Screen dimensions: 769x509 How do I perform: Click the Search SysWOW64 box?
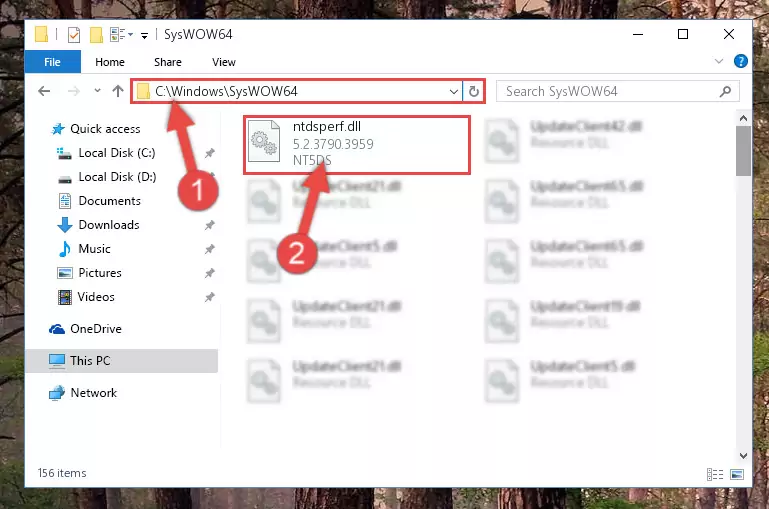617,91
